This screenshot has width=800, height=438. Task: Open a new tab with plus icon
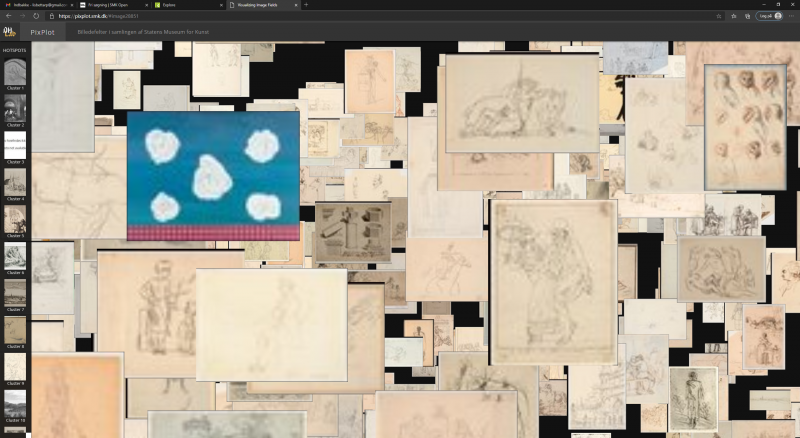[306, 5]
